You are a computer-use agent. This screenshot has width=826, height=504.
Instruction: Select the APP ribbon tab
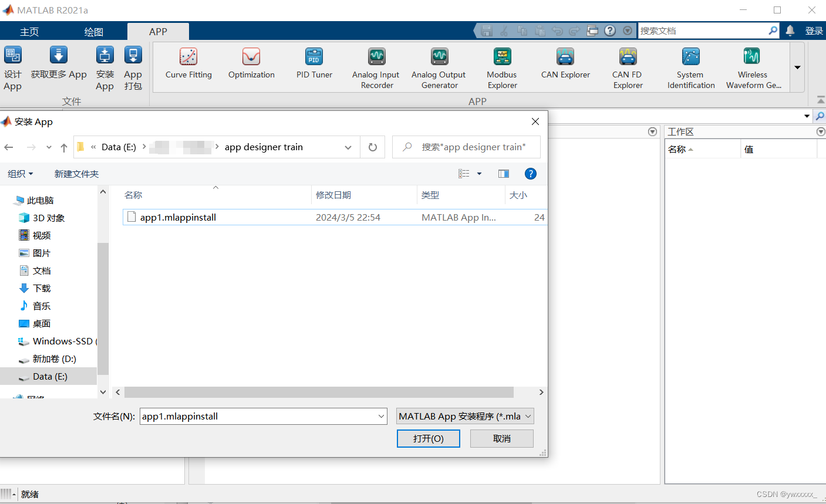(x=158, y=32)
